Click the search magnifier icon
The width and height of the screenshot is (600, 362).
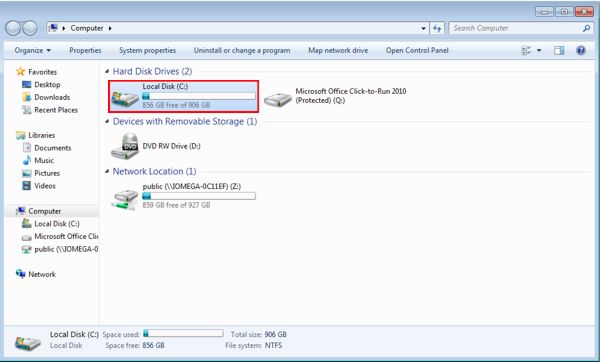[586, 28]
